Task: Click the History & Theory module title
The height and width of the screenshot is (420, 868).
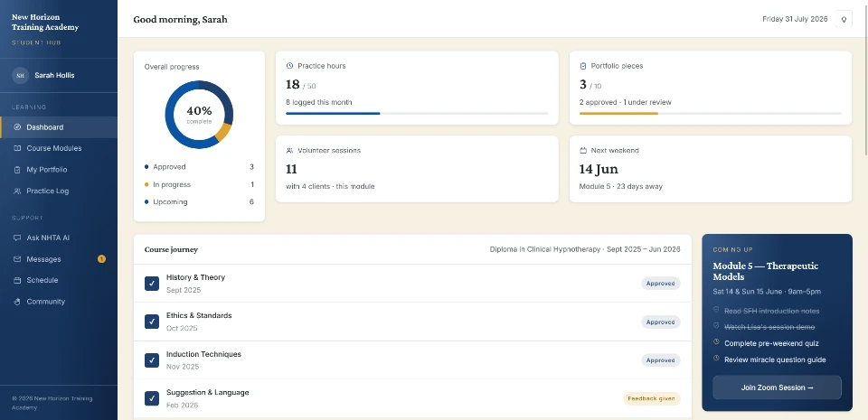Action: 195,277
